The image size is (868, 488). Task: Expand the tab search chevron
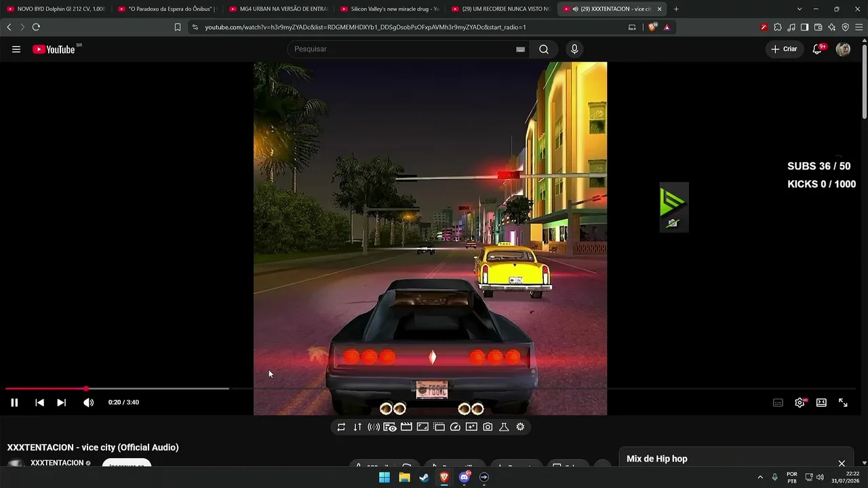[x=800, y=9]
